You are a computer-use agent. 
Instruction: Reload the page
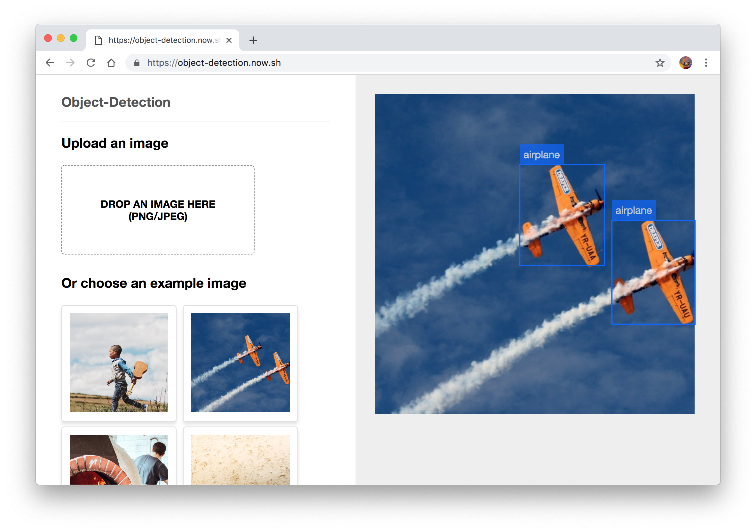[91, 63]
